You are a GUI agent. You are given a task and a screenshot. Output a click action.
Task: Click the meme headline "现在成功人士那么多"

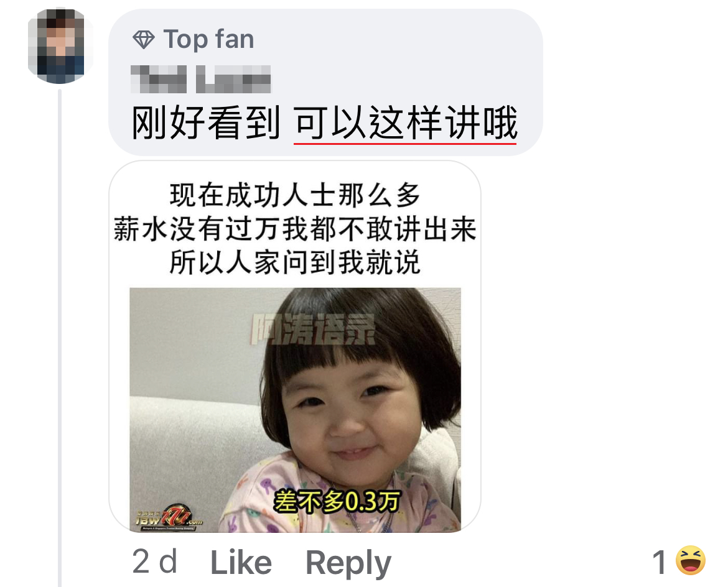point(295,195)
